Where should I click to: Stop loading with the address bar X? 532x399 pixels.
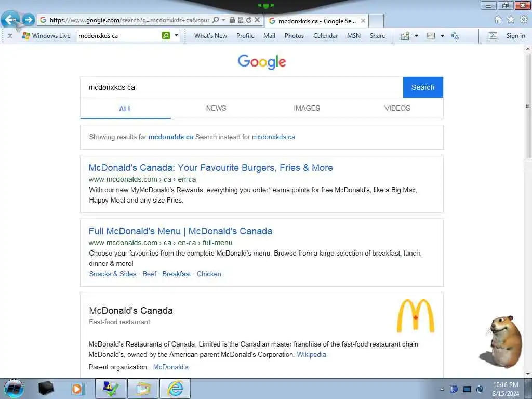pos(257,20)
